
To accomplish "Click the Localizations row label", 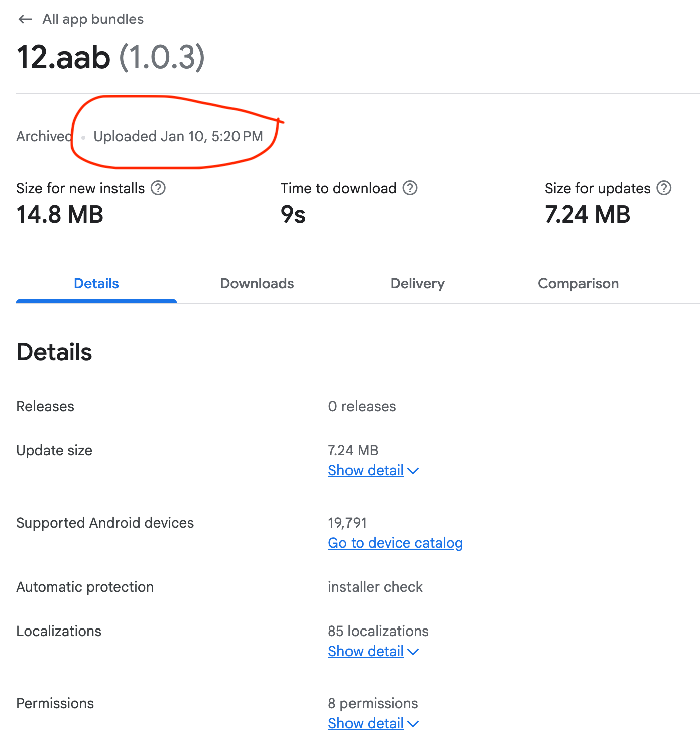I will click(x=59, y=632).
